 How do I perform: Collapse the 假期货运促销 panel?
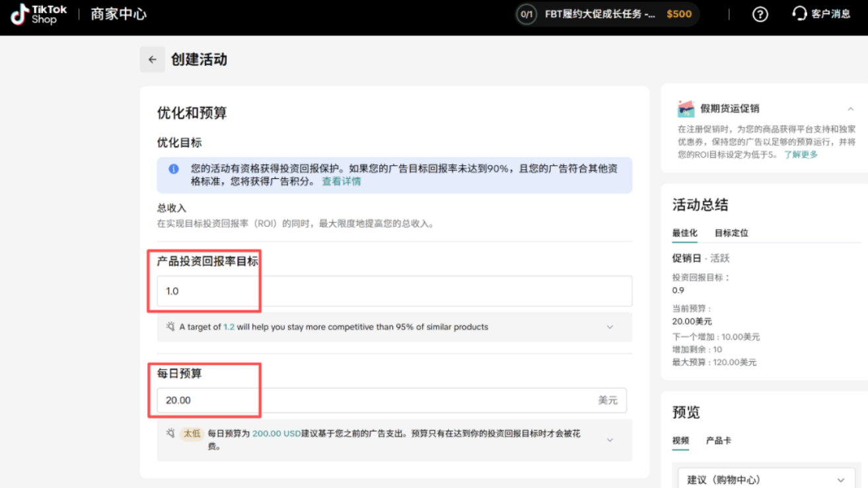click(851, 108)
